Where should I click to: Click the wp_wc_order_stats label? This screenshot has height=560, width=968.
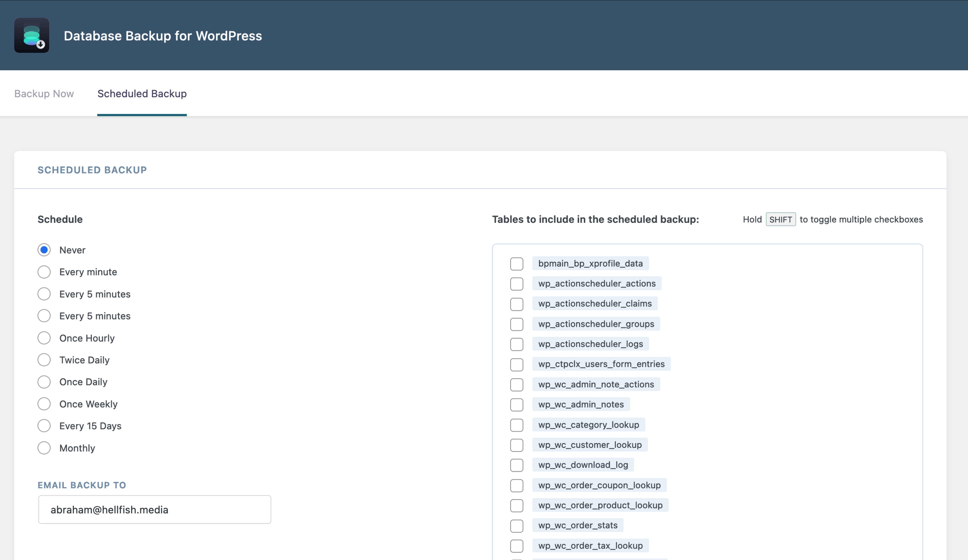(x=578, y=525)
